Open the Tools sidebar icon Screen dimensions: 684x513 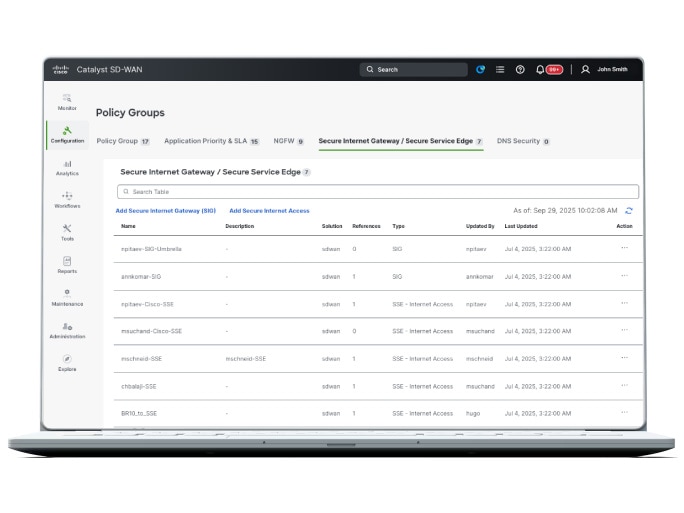click(x=67, y=232)
